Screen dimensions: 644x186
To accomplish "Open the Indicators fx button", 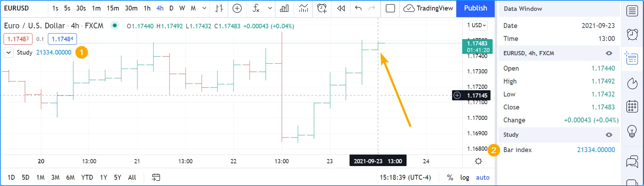I will (256, 8).
